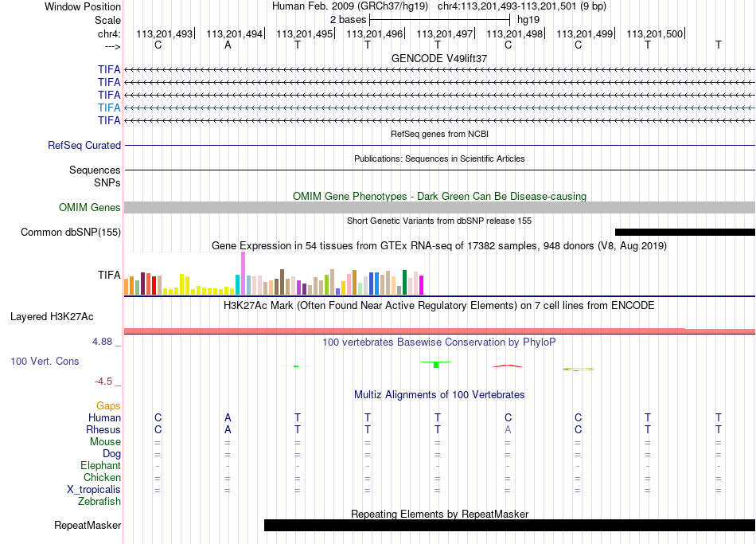Image resolution: width=756 pixels, height=544 pixels.
Task: Click the chr4:113,201,493-113,201,501 (9 bp) position text
Action: click(522, 6)
